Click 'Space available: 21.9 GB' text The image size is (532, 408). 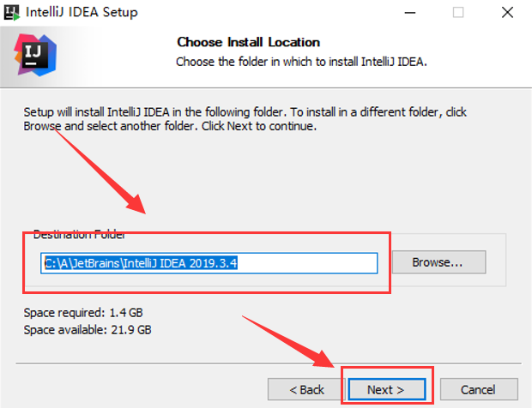tap(88, 329)
